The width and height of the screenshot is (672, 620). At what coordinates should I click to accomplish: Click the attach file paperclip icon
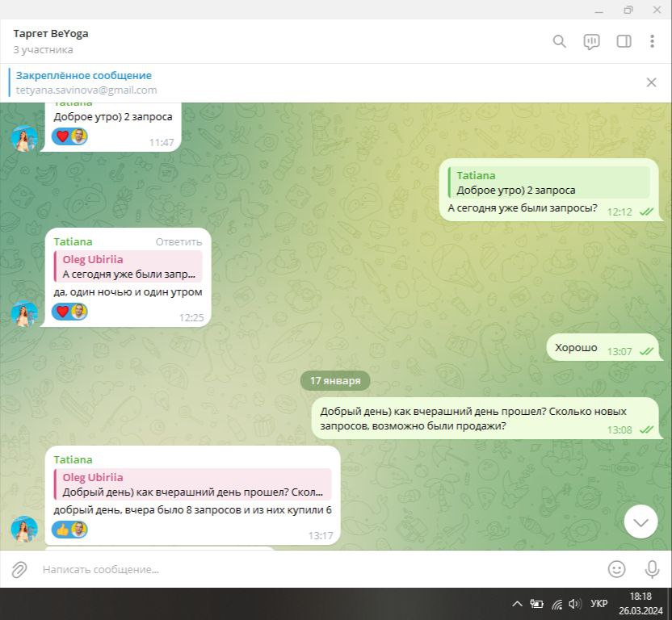[x=19, y=569]
